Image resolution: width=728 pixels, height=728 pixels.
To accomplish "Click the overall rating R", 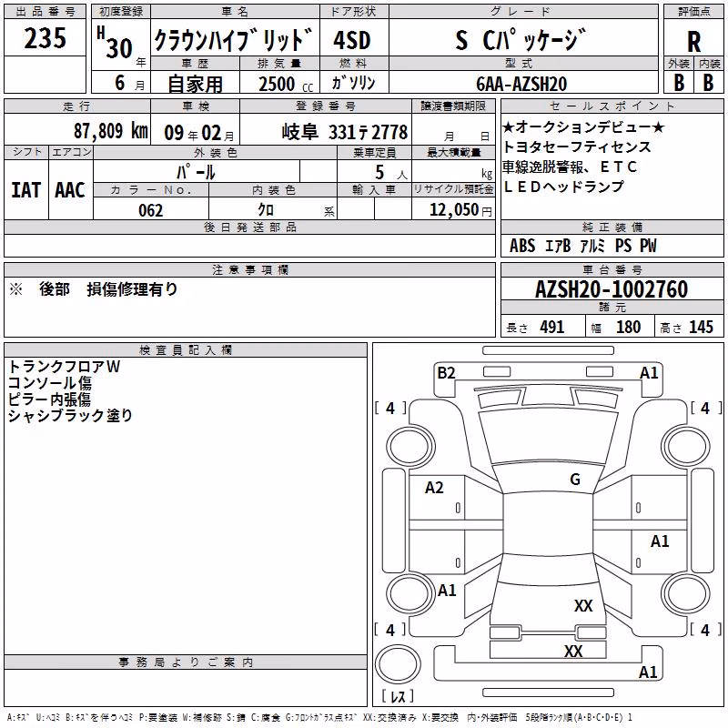I will [693, 42].
